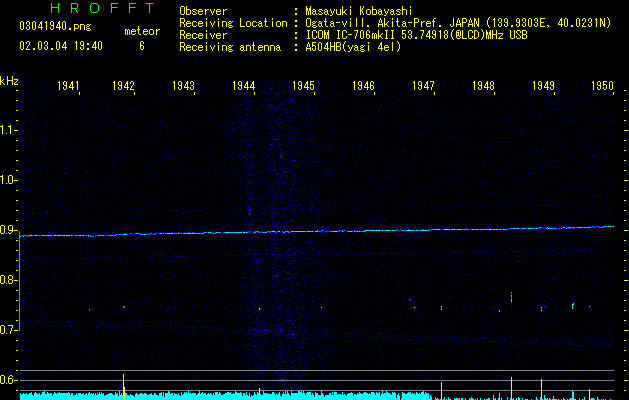Click time axis label 1950
This screenshot has height=400, width=629.
coord(603,85)
